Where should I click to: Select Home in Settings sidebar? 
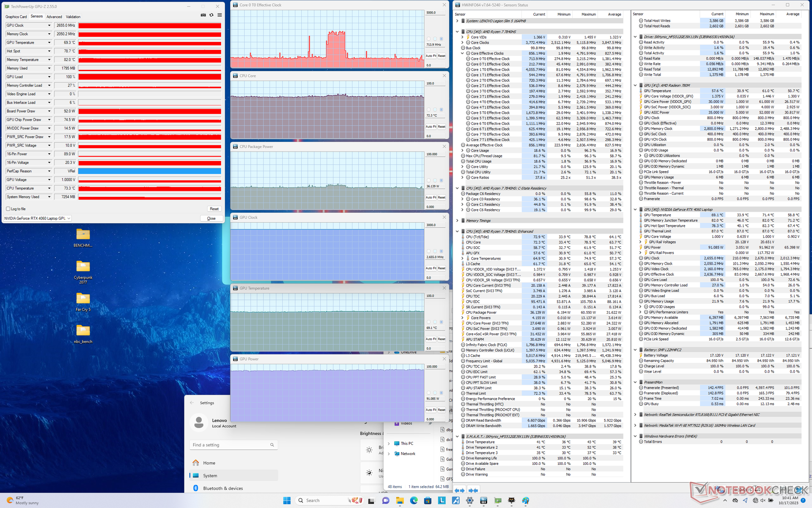pyautogui.click(x=234, y=463)
